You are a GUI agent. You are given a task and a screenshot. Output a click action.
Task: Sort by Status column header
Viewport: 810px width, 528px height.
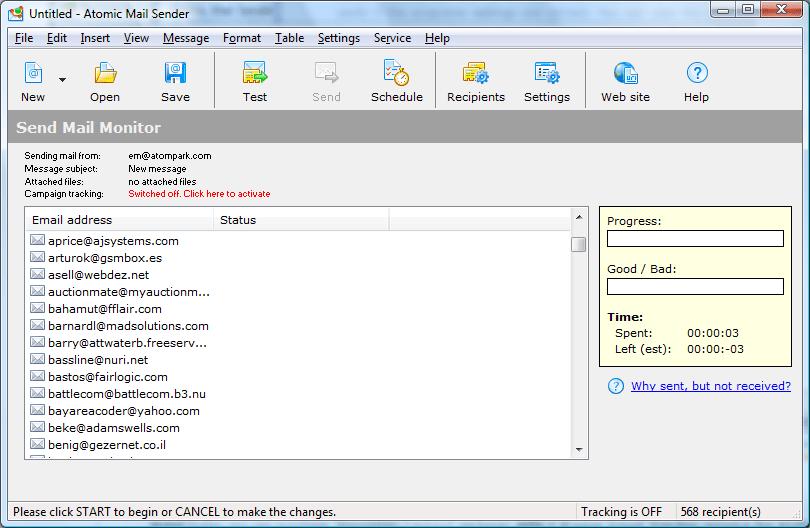[301, 220]
